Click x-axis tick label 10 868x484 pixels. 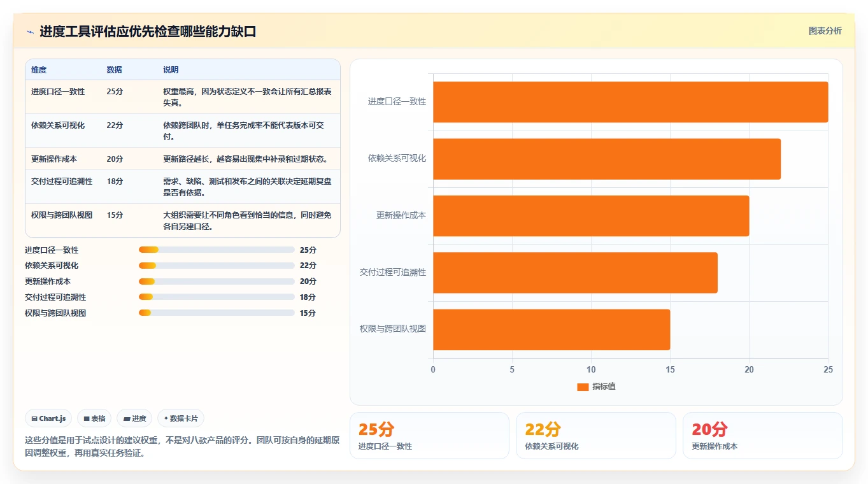591,370
